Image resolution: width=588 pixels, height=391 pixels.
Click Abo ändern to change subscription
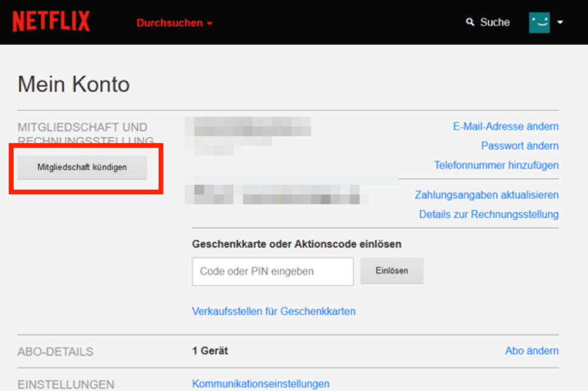tap(531, 351)
